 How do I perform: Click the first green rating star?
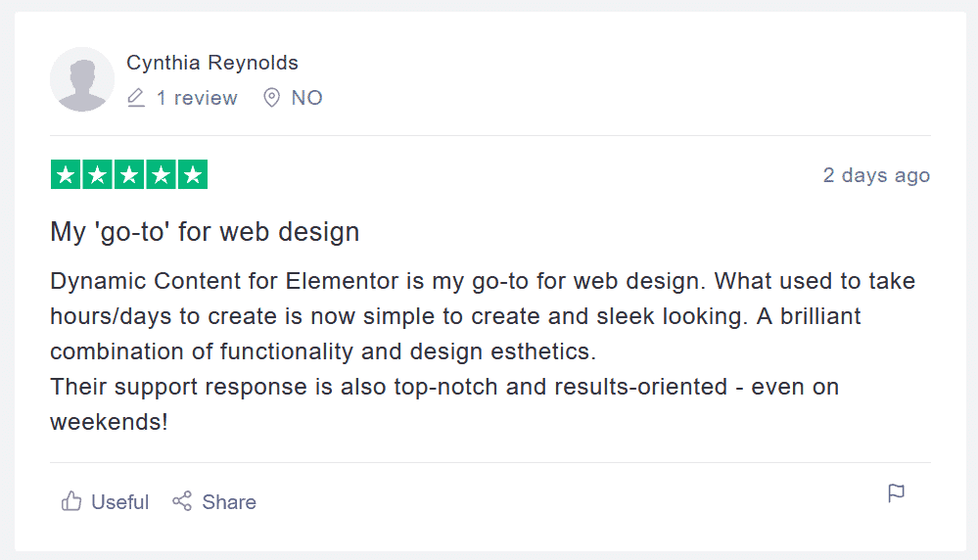click(x=66, y=174)
